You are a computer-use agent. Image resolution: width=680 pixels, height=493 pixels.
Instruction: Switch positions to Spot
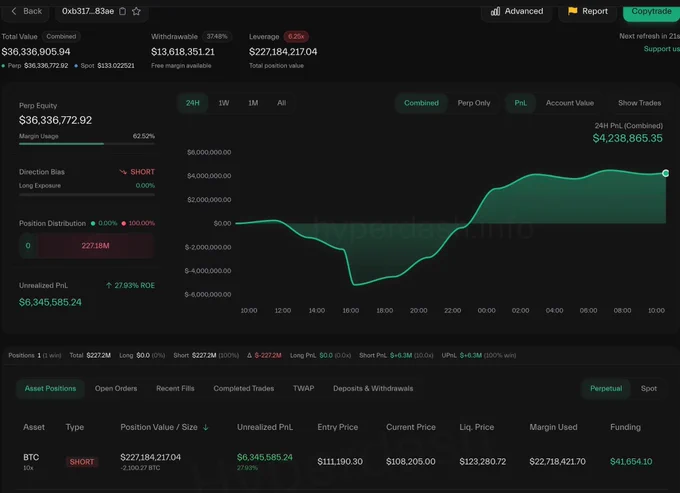pos(649,389)
